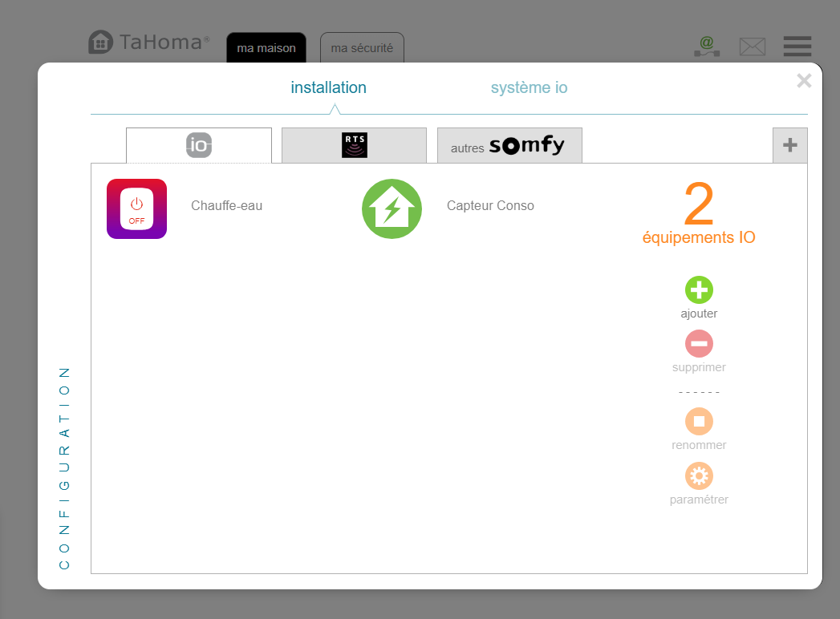840x619 pixels.
Task: Click the red supprimer minus icon
Action: [699, 343]
